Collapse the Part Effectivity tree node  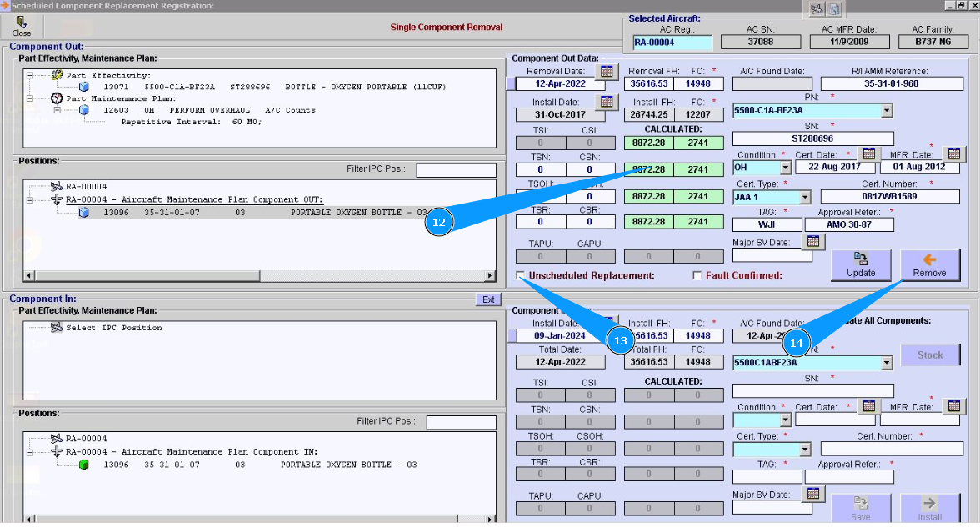tap(30, 75)
